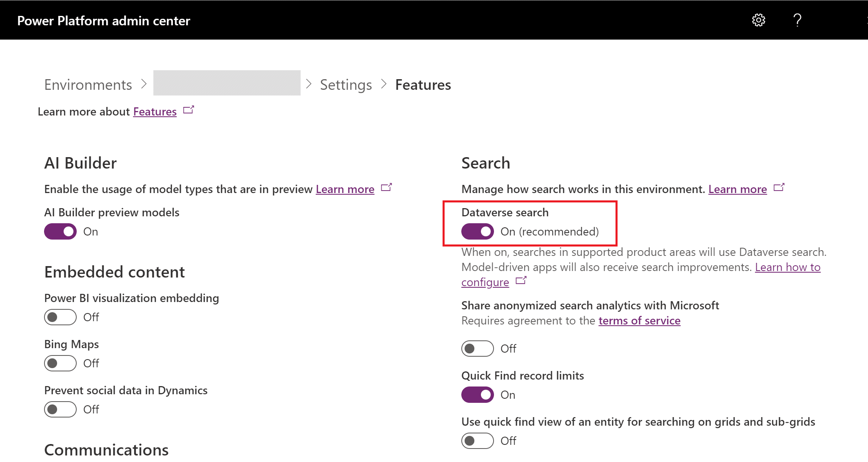
Task: Click the help question mark icon
Action: [x=797, y=20]
